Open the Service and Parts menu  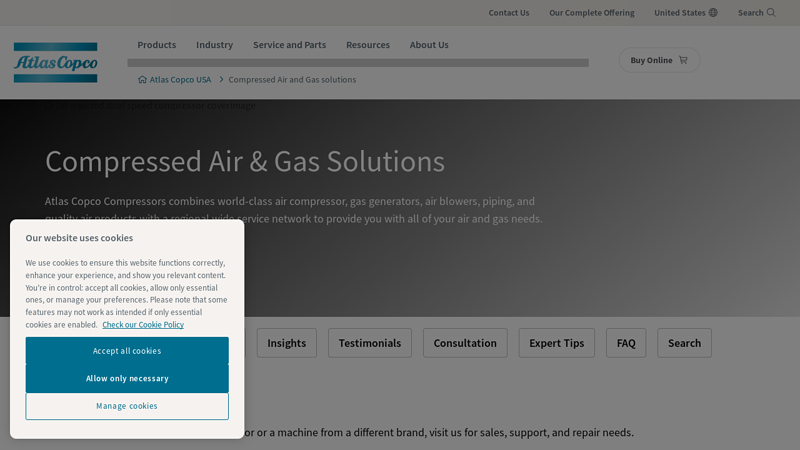tap(289, 45)
